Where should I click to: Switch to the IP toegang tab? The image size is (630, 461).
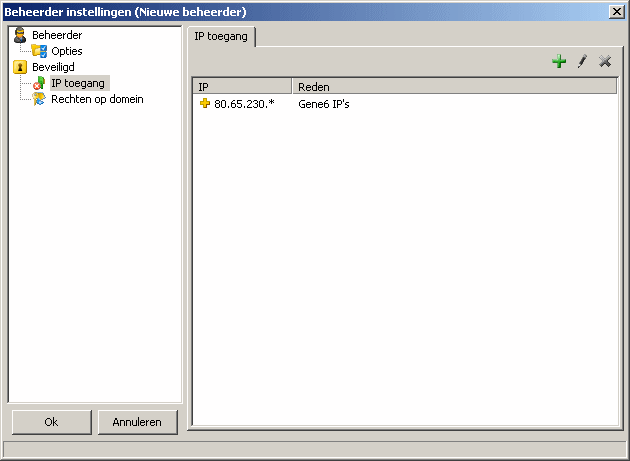pos(221,37)
